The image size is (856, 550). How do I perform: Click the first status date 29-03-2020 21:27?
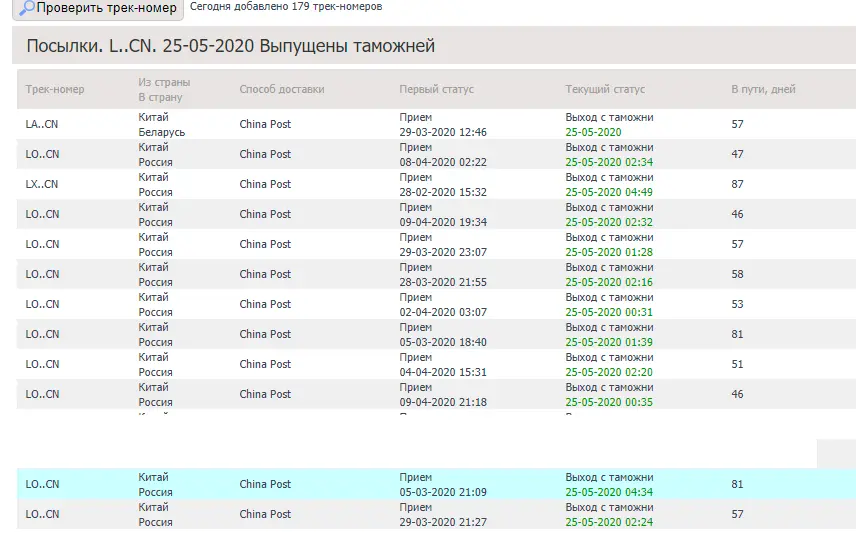point(443,522)
